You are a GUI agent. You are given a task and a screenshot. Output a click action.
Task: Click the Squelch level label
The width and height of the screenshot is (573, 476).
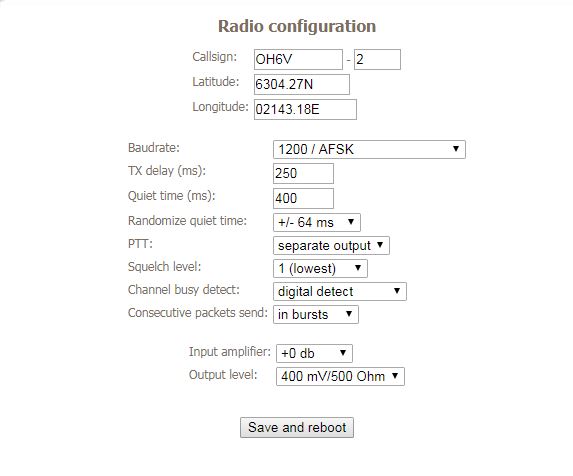coord(164,267)
